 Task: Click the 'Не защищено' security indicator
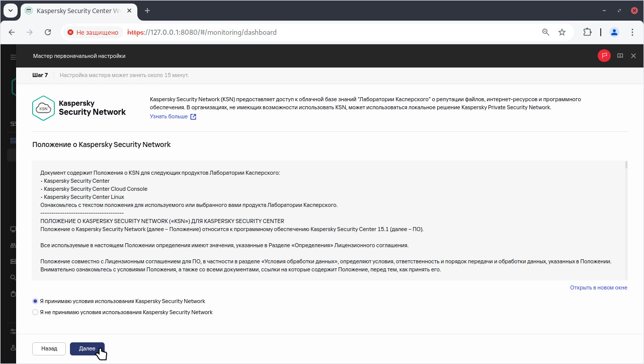tap(93, 32)
